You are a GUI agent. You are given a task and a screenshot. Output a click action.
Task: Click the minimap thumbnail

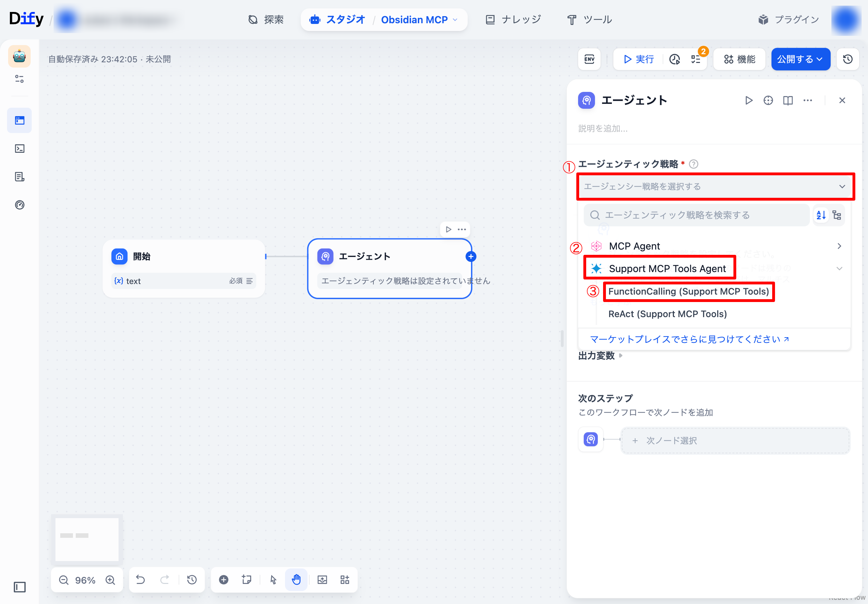coord(87,539)
